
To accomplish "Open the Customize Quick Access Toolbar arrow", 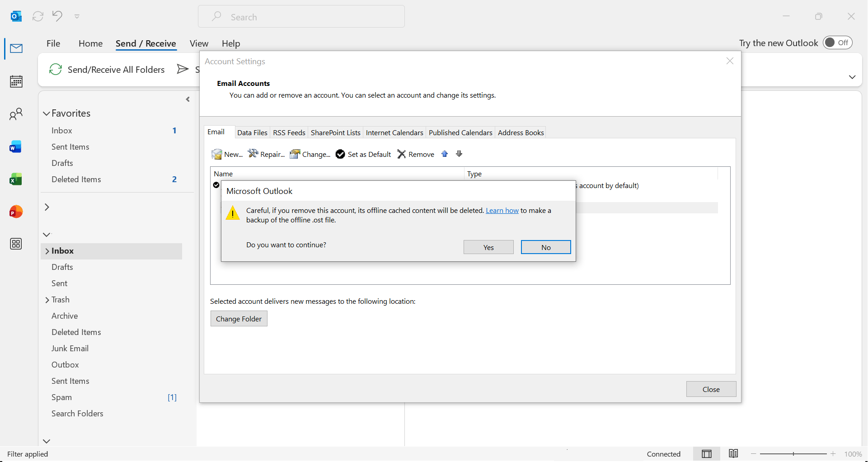I will [x=77, y=17].
